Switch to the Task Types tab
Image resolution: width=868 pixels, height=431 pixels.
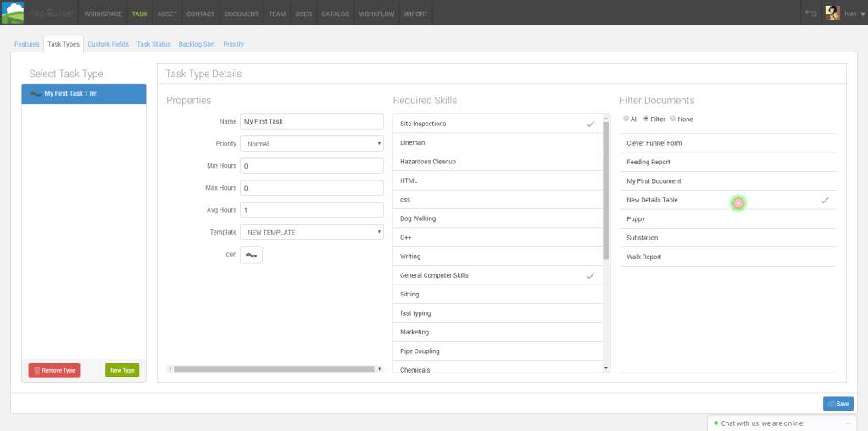[64, 44]
